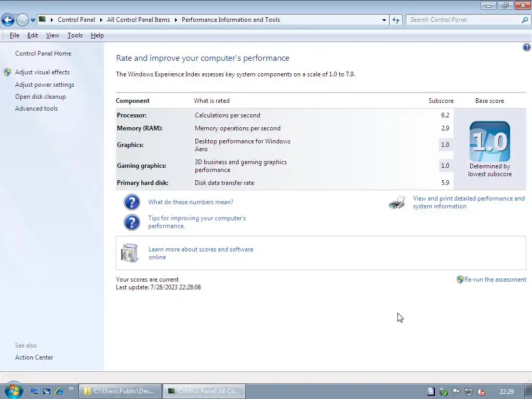Select the Primary hard disk subscore 5.9
The image size is (532, 399).
point(445,182)
